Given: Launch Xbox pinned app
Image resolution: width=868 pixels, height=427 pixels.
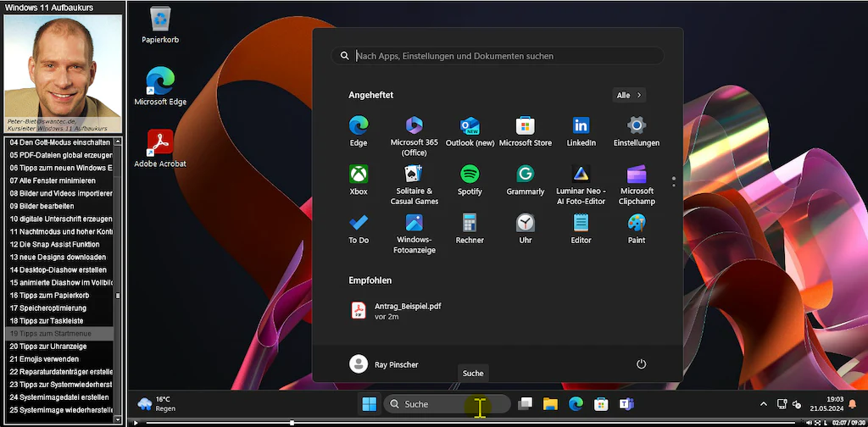Looking at the screenshot, I should (x=359, y=180).
